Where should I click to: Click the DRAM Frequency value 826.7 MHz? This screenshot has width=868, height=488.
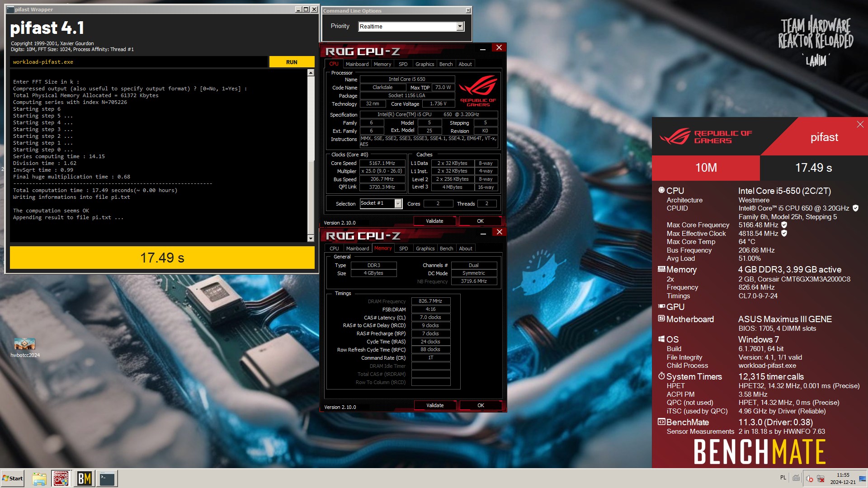coord(430,301)
